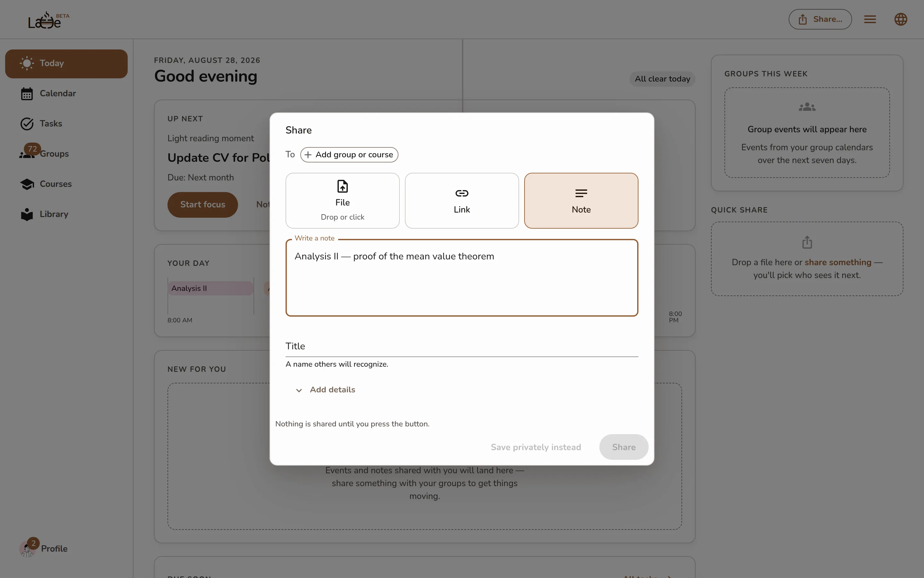The width and height of the screenshot is (924, 578).
Task: Click 'A name others will recognize.' hint
Action: pyautogui.click(x=337, y=364)
